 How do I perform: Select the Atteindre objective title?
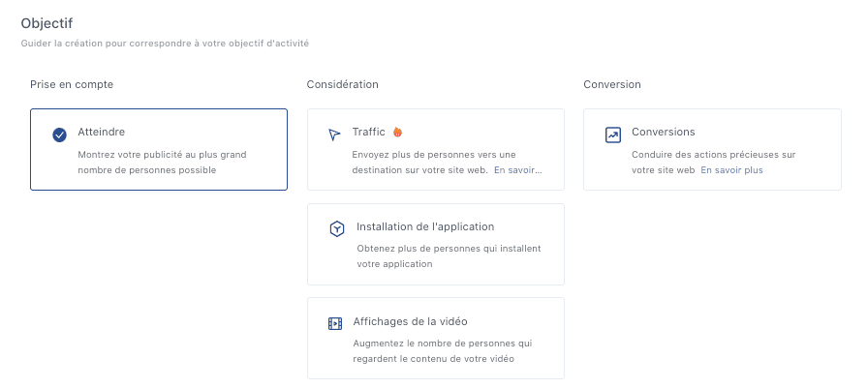point(101,132)
